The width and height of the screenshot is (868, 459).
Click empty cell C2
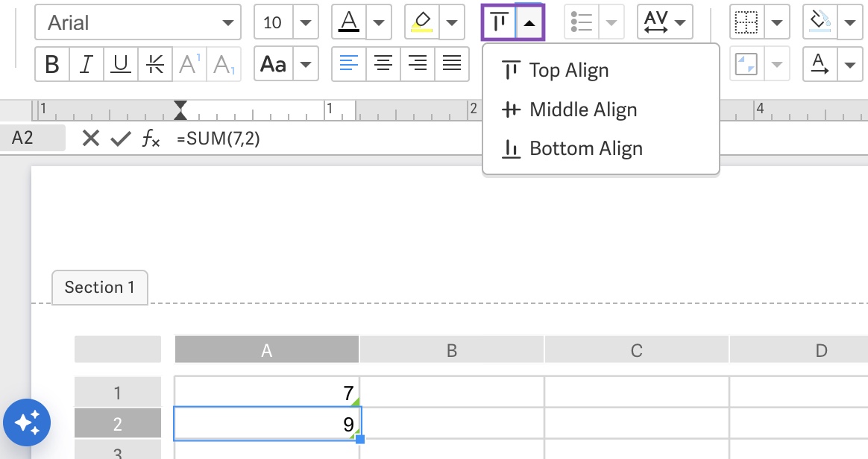click(x=637, y=424)
